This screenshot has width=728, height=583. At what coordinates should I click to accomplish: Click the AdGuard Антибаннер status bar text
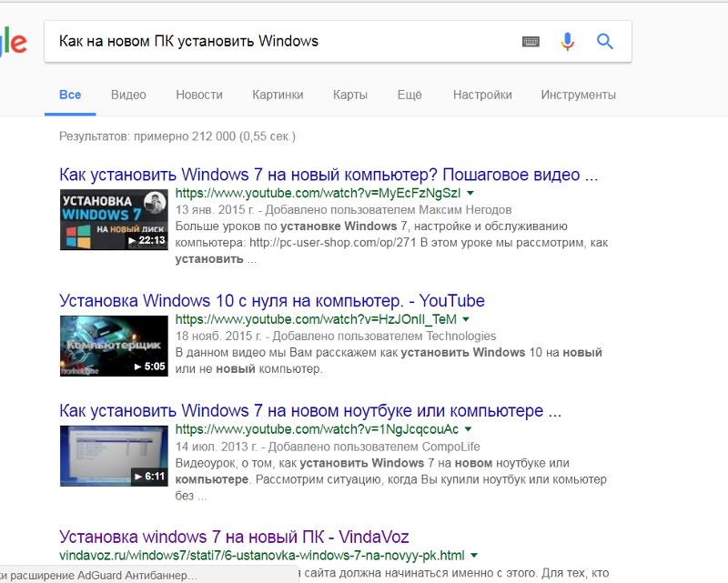[x=98, y=576]
